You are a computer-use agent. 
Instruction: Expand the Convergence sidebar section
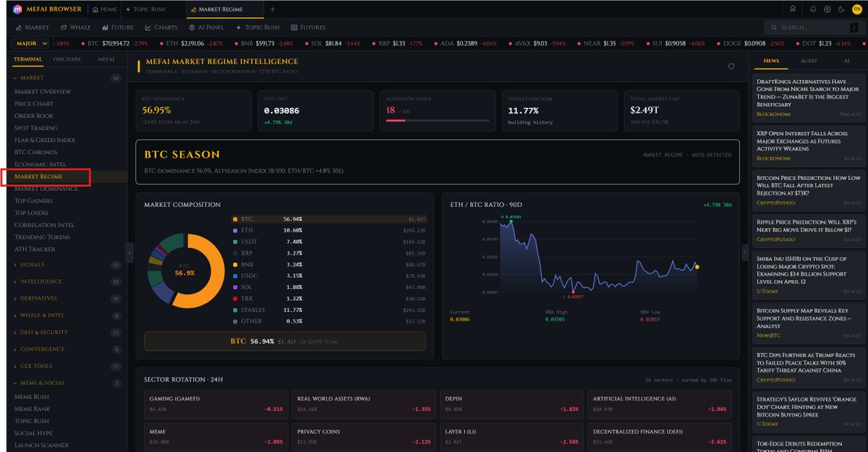[x=66, y=349]
